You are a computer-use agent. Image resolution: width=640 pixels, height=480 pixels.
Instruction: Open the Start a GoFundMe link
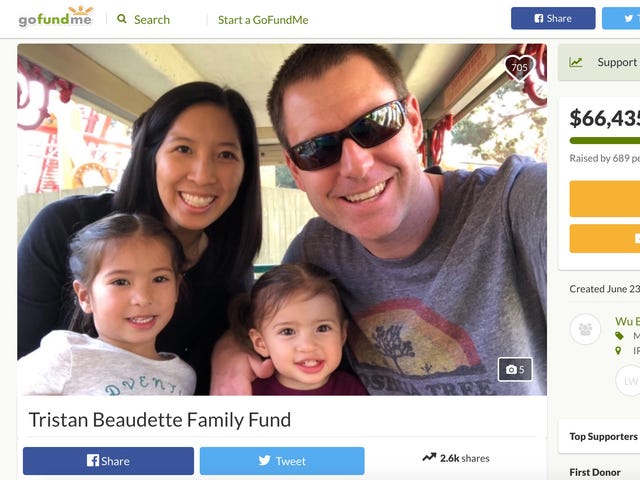[263, 20]
